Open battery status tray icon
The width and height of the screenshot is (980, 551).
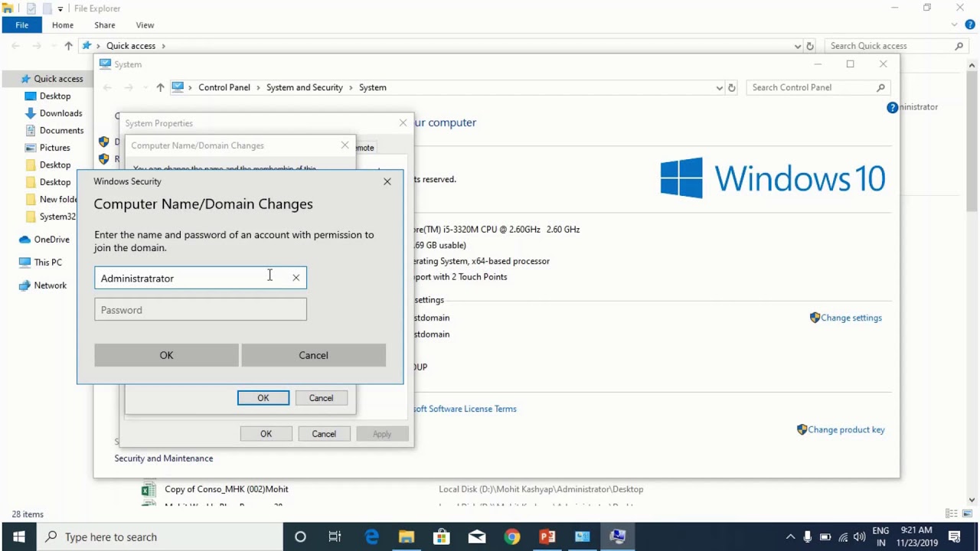[825, 536]
